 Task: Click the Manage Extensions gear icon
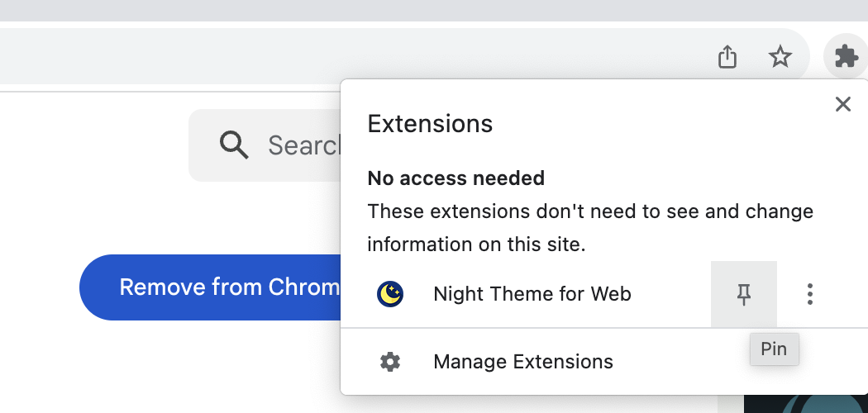tap(390, 362)
